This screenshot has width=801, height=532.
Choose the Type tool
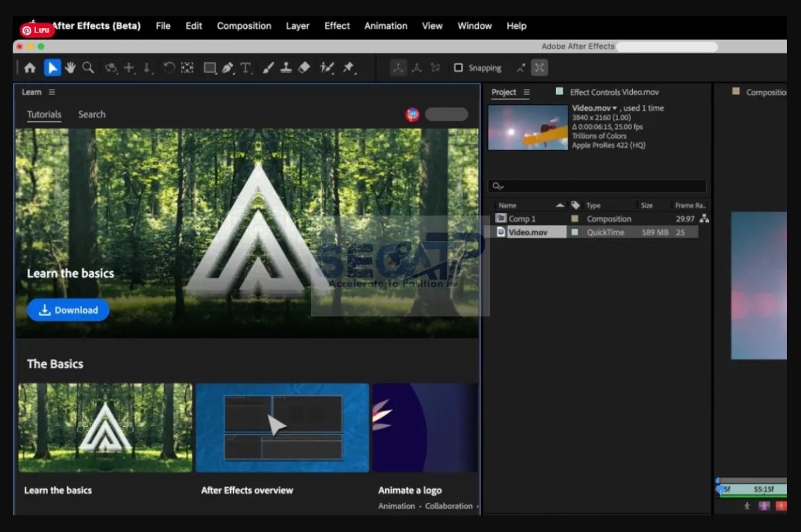246,67
